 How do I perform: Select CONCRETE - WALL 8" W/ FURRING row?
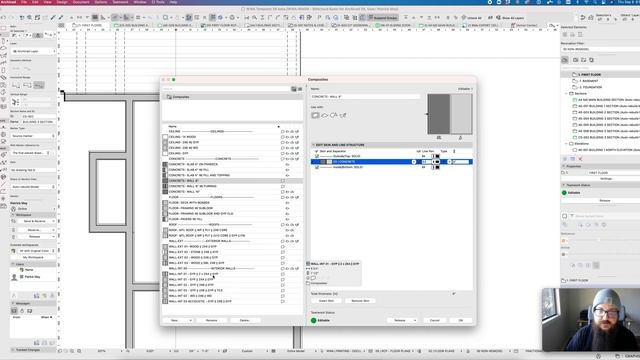pos(232,186)
